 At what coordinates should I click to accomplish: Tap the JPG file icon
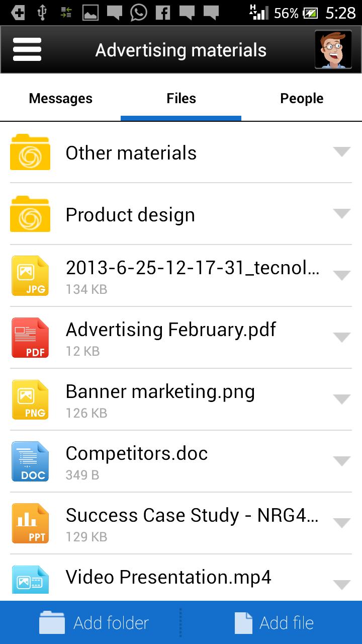30,276
